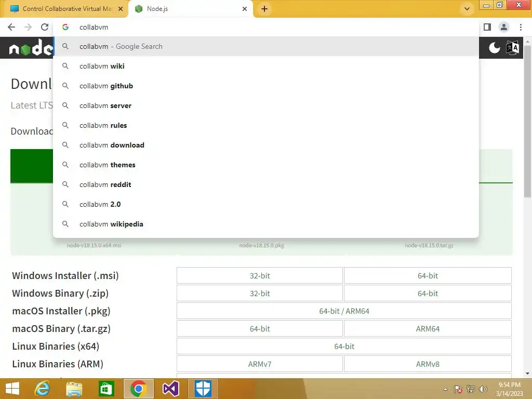Click node-v18.15.0-x64.msi file name
The width and height of the screenshot is (532, 399).
[x=94, y=245]
